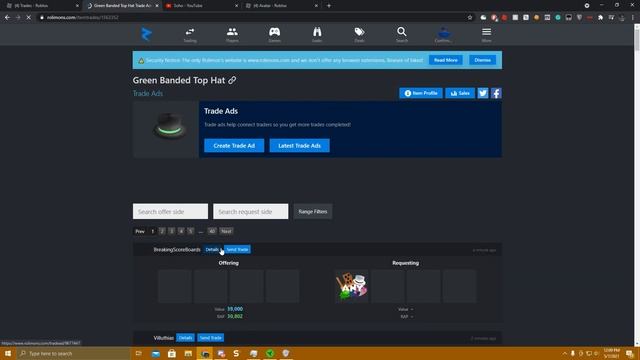Share on Facebook icon
The image size is (640, 360).
point(496,93)
